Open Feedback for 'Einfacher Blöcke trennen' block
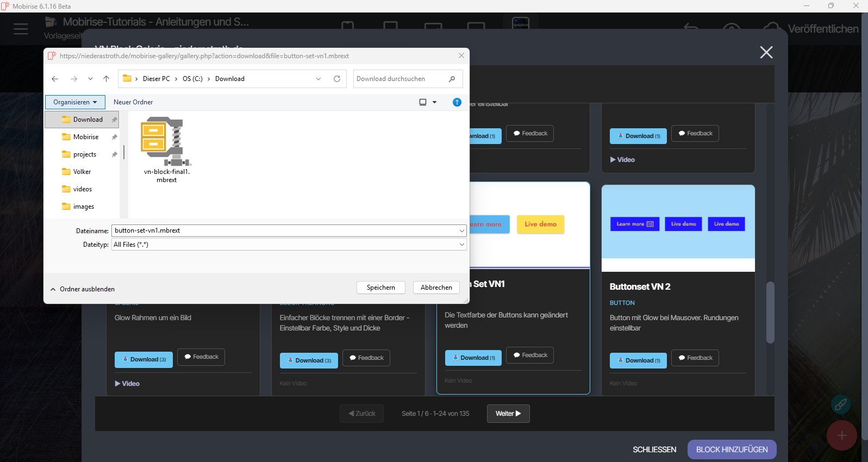 point(366,358)
